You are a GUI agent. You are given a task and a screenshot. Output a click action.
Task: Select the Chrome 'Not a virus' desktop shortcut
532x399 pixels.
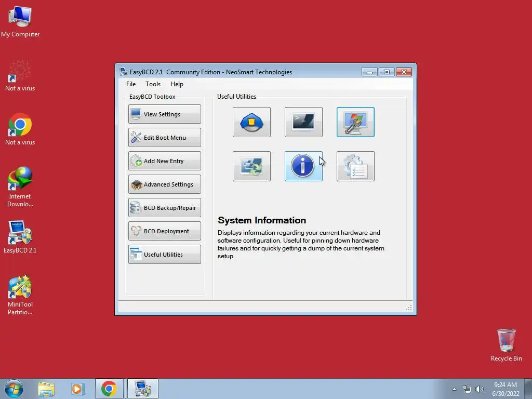(x=20, y=129)
